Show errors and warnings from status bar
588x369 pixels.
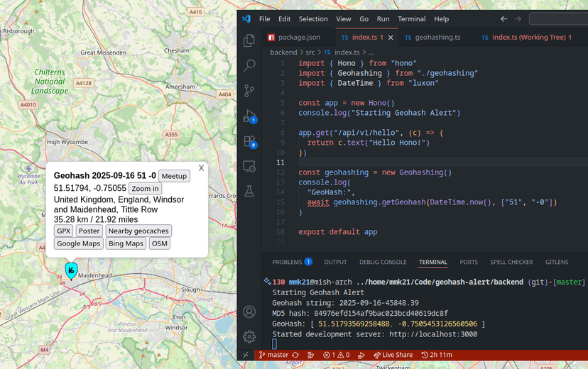click(335, 355)
